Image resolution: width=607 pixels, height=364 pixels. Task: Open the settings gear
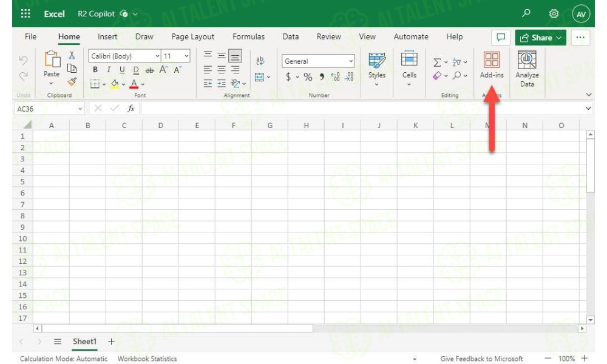coord(554,14)
